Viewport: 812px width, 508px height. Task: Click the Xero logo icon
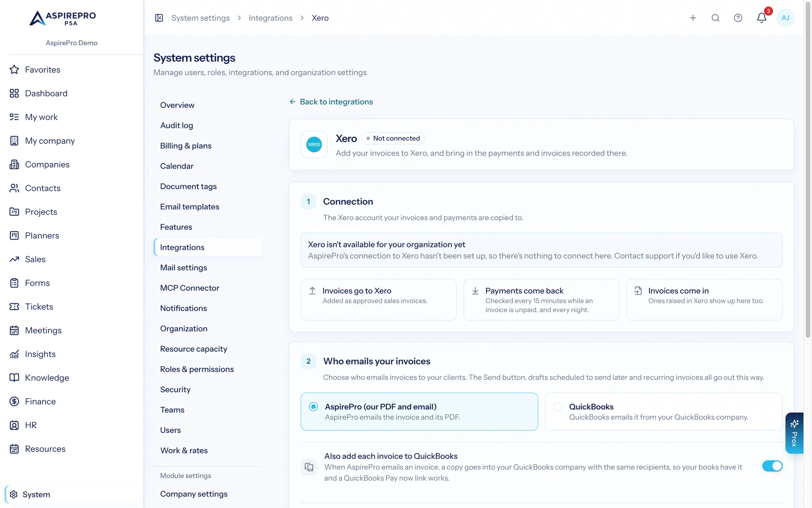tap(314, 144)
